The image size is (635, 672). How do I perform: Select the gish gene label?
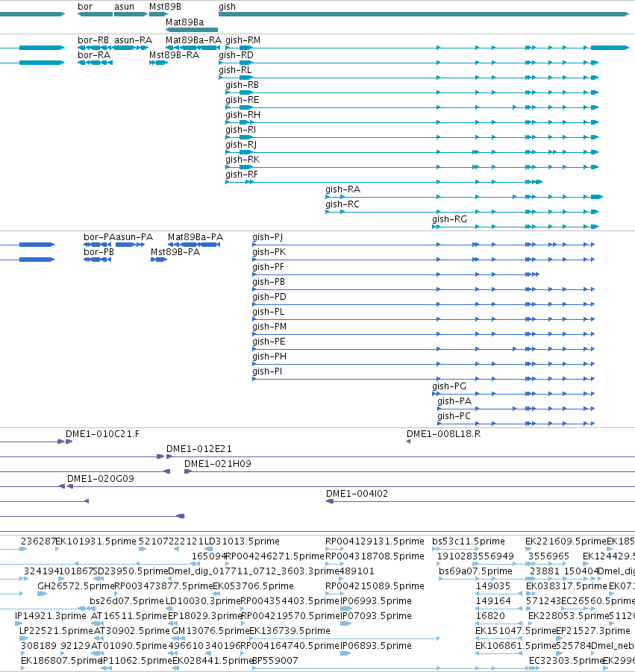coord(227,7)
